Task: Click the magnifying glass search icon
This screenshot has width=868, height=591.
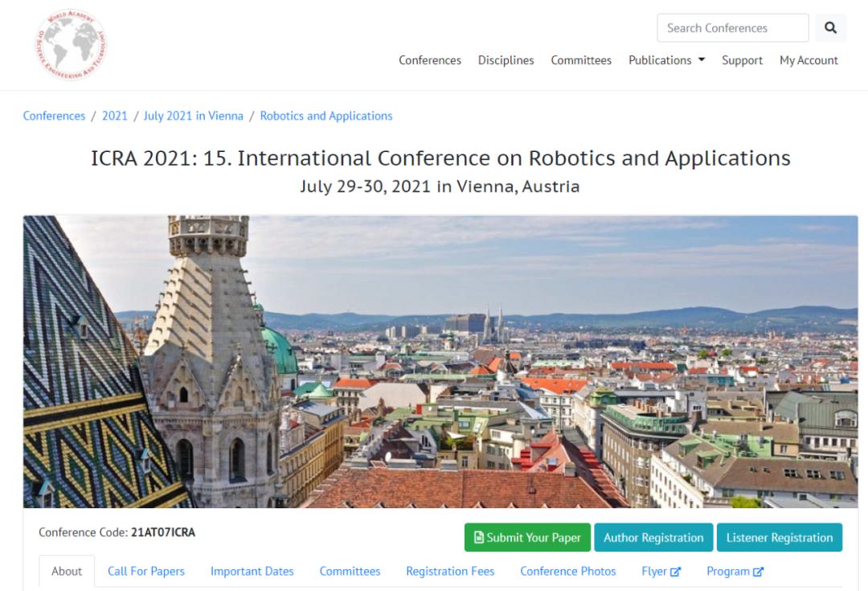Action: [x=830, y=27]
